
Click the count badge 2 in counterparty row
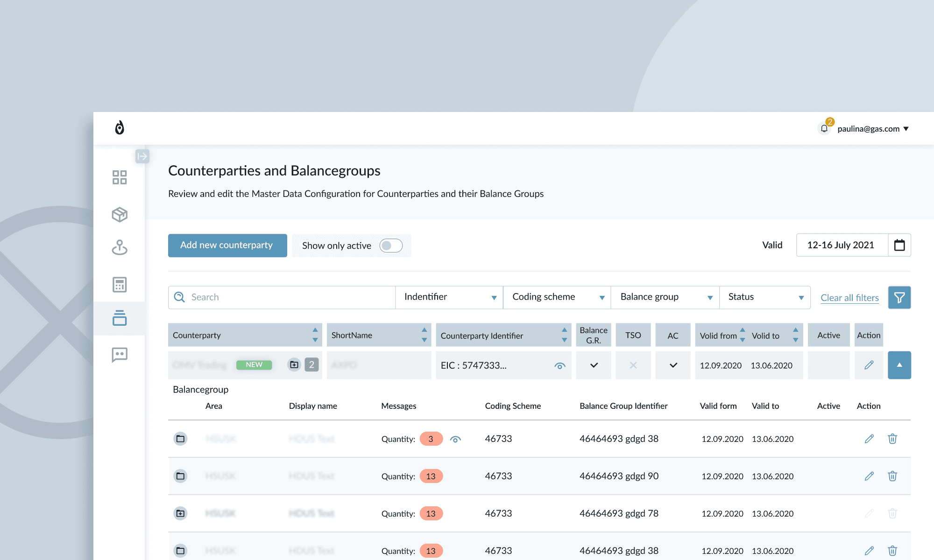pos(311,365)
